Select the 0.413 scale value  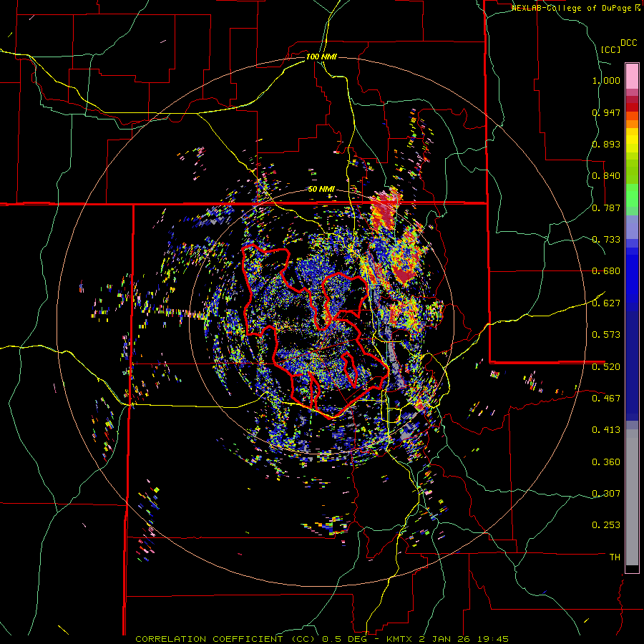pyautogui.click(x=606, y=430)
